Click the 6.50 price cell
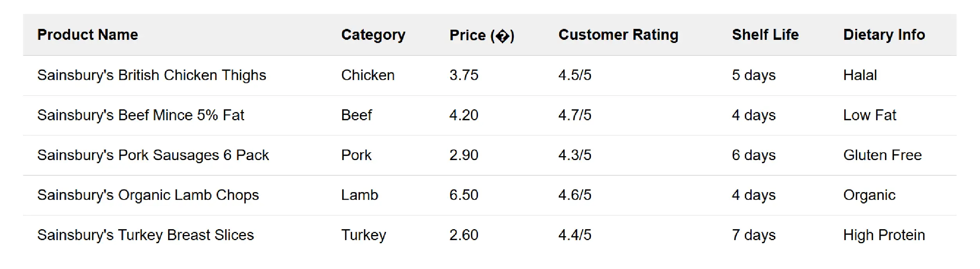This screenshot has width=980, height=269. [463, 195]
